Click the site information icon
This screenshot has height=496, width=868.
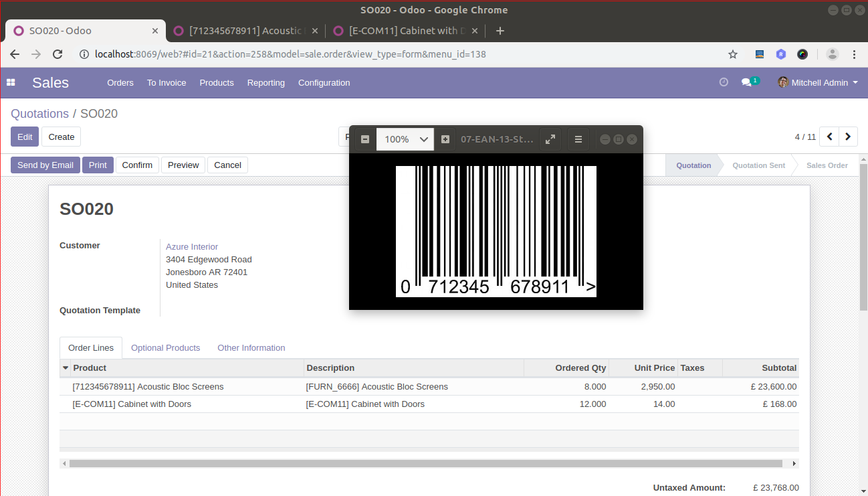(84, 54)
